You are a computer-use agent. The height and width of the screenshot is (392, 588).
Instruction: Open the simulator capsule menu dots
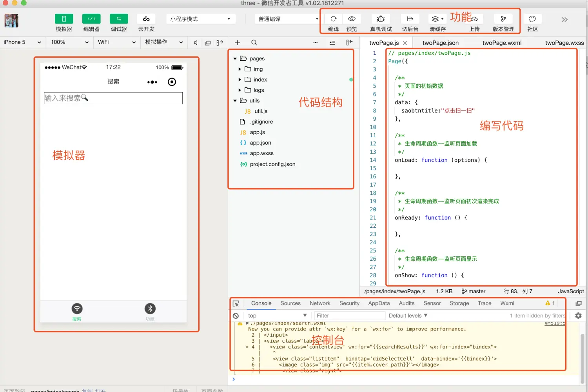152,82
